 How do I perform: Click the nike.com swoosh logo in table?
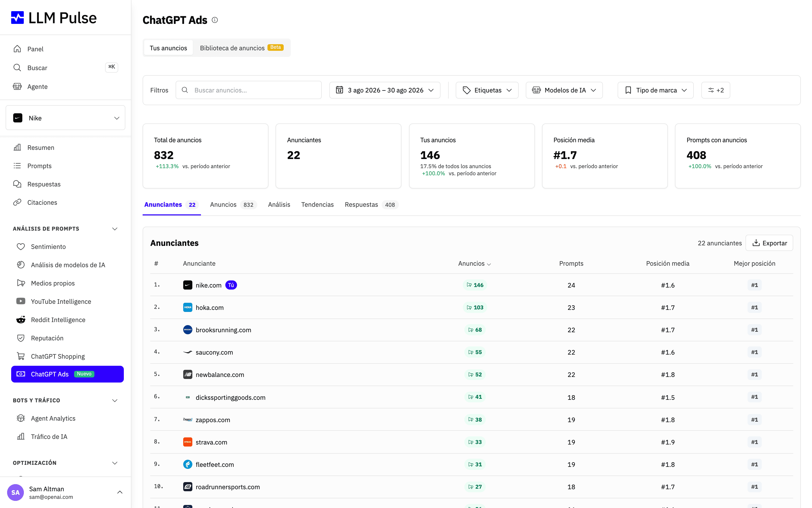(188, 285)
